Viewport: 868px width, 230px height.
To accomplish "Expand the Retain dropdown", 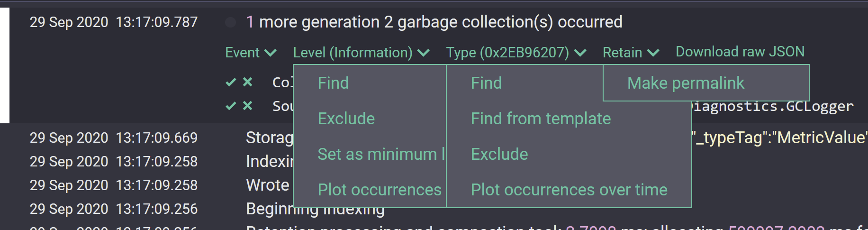I will click(x=631, y=53).
